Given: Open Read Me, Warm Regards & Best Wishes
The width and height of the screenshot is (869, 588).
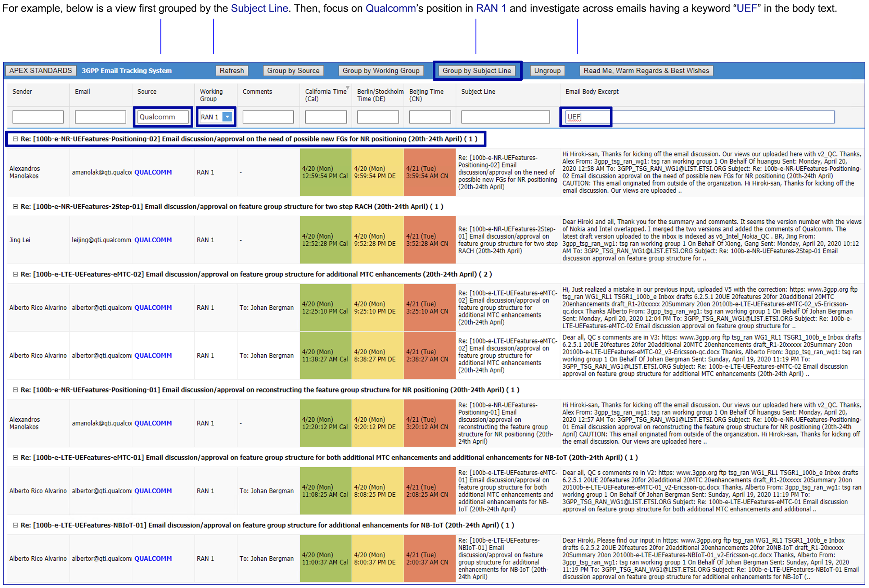Looking at the screenshot, I should (646, 71).
